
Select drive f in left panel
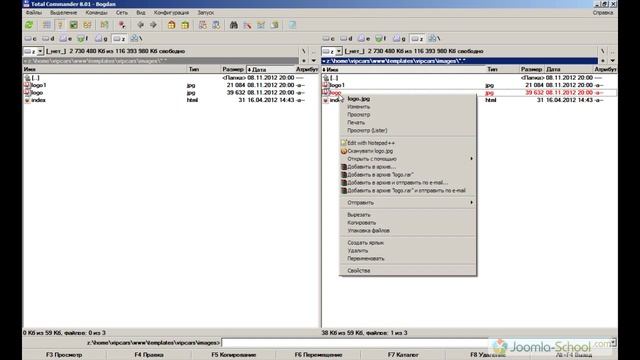[83, 38]
